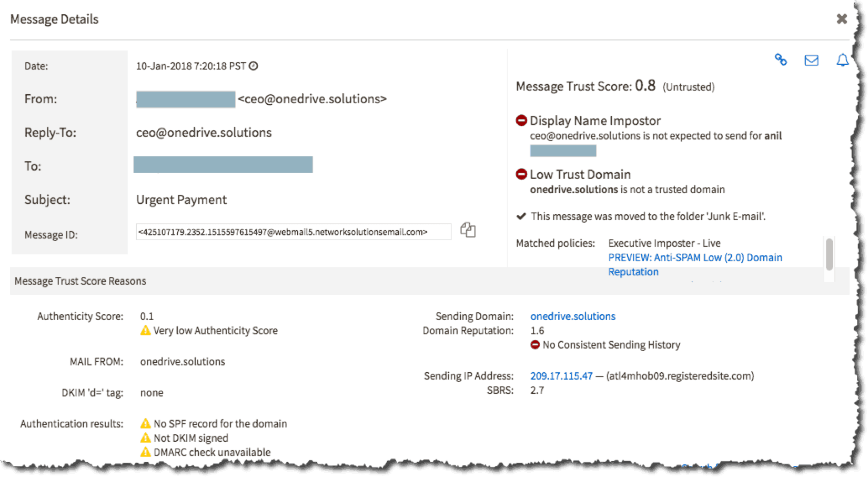The width and height of the screenshot is (868, 477).
Task: Click the No SPF record warning icon
Action: pyautogui.click(x=146, y=423)
